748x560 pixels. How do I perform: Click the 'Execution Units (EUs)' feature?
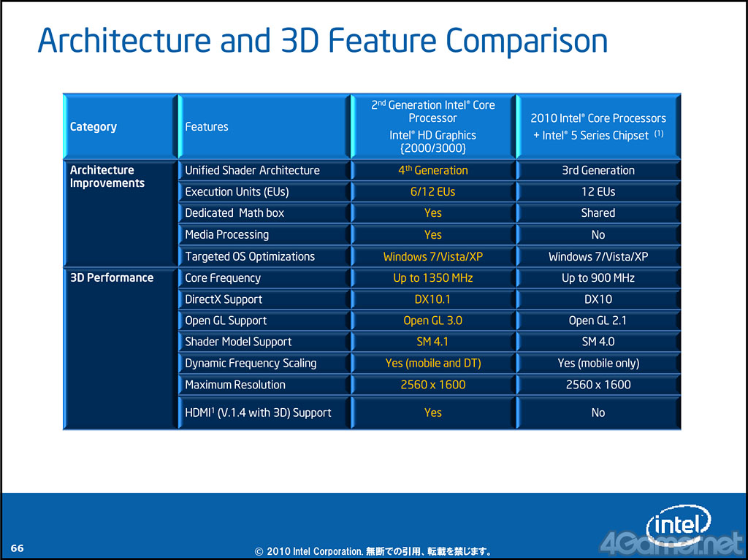[x=237, y=192]
